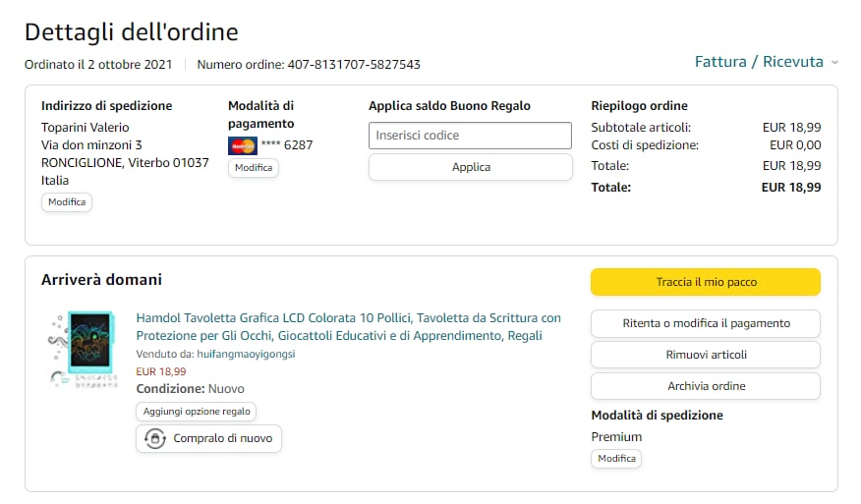Click the order number 407-8131707-5827543
Viewport: 861px width, 504px height.
click(x=353, y=64)
